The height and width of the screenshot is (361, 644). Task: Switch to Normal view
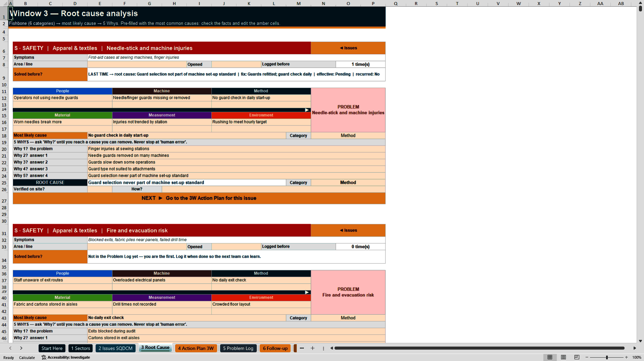(550, 357)
